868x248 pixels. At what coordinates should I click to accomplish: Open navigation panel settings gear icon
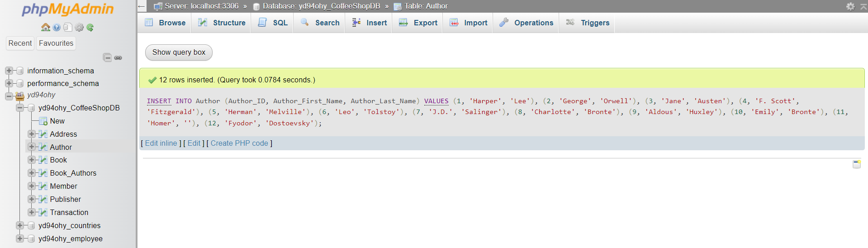pyautogui.click(x=79, y=28)
